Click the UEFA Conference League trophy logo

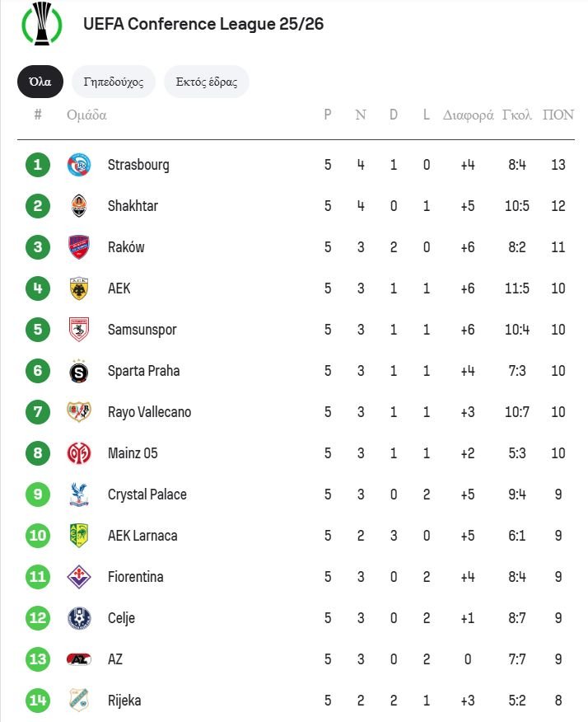[41, 25]
